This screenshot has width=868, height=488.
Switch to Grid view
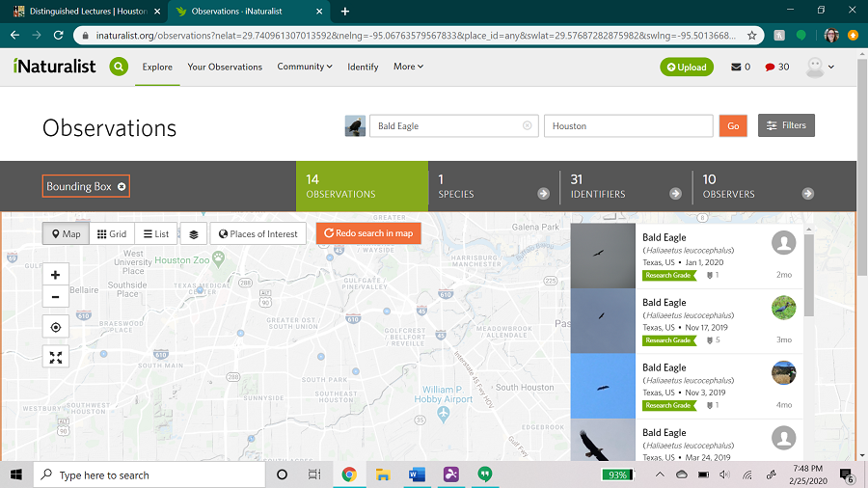coord(112,234)
